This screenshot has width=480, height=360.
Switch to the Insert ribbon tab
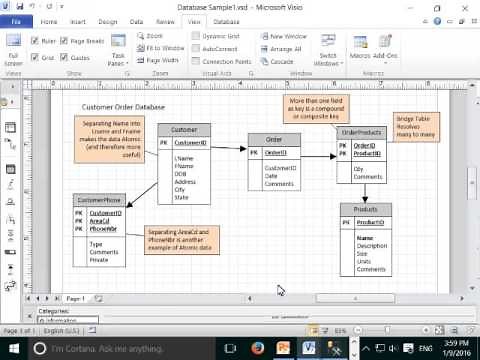pyautogui.click(x=78, y=22)
